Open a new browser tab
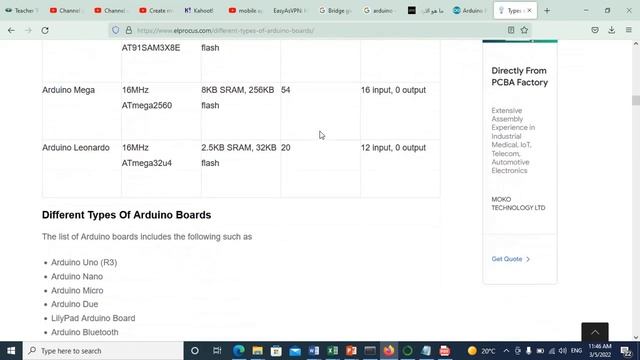 (x=547, y=11)
